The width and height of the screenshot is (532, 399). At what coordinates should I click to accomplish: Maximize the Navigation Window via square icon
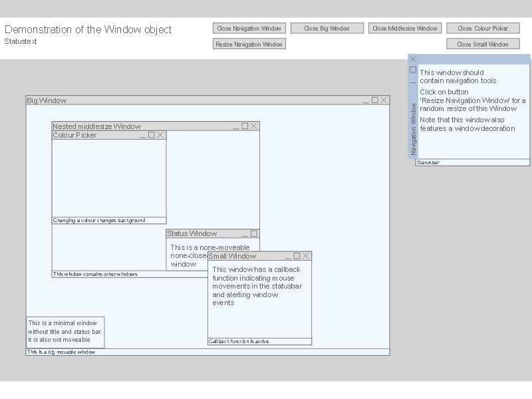(x=413, y=70)
